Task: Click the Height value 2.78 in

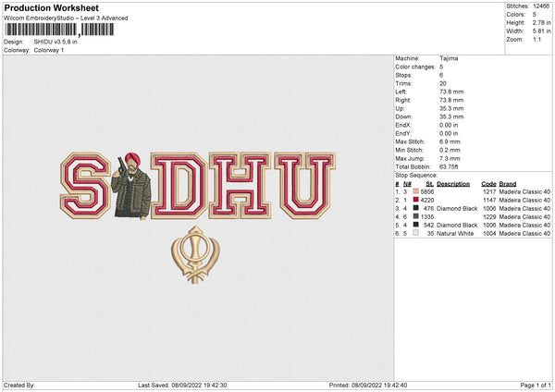Action: (x=541, y=22)
